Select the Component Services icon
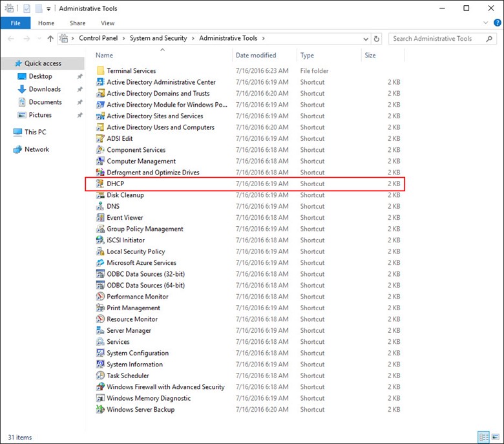 click(x=100, y=149)
